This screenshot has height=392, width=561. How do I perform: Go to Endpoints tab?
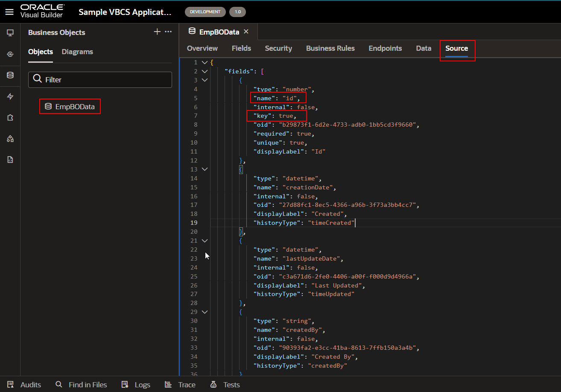click(385, 48)
